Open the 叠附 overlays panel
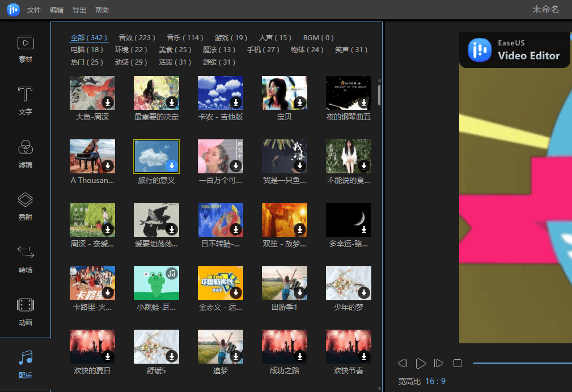The height and width of the screenshot is (392, 572). [x=26, y=206]
